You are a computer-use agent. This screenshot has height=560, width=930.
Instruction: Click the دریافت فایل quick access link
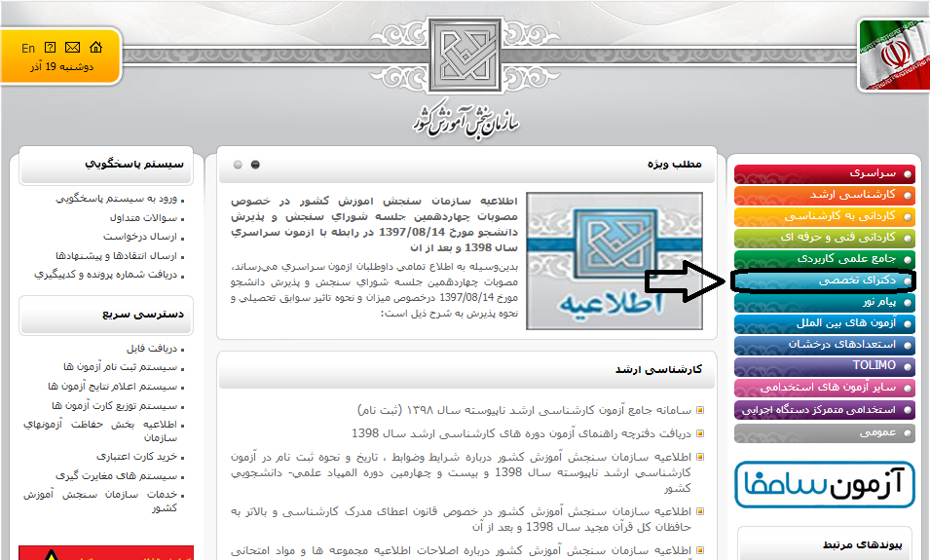pos(151,349)
